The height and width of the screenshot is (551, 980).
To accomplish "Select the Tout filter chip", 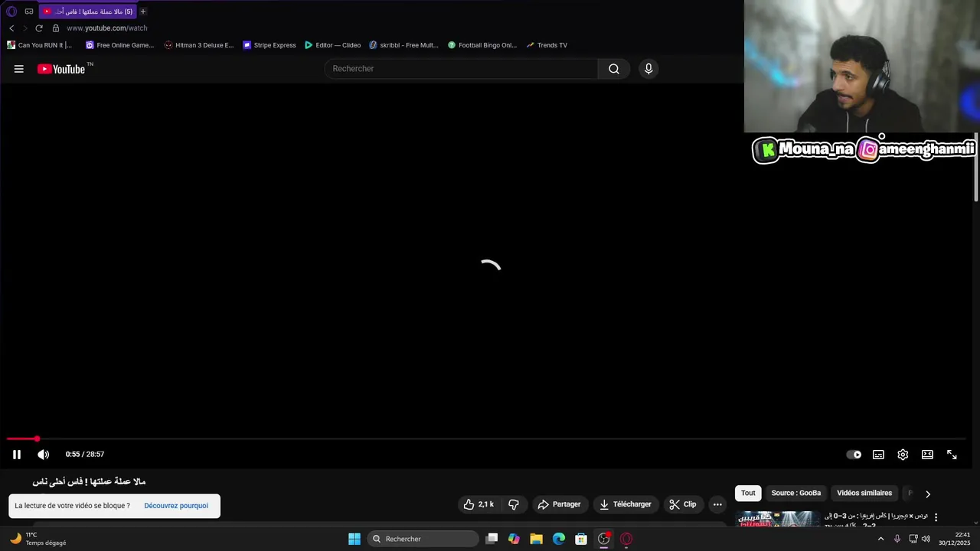I will tap(748, 494).
